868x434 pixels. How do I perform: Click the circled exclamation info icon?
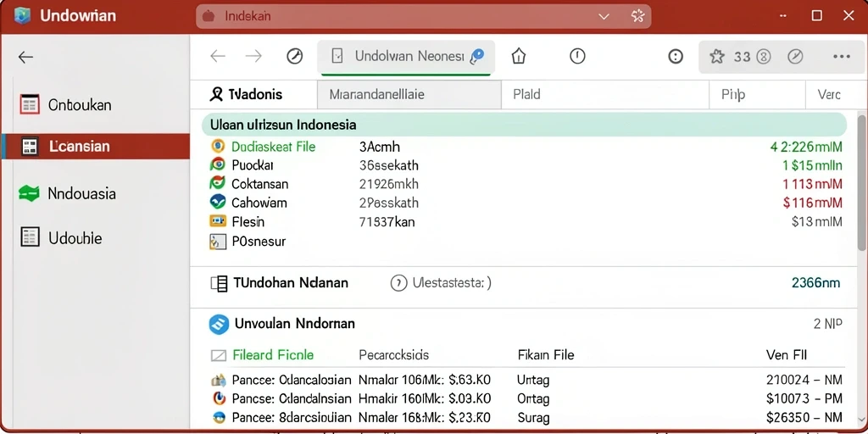pos(577,56)
